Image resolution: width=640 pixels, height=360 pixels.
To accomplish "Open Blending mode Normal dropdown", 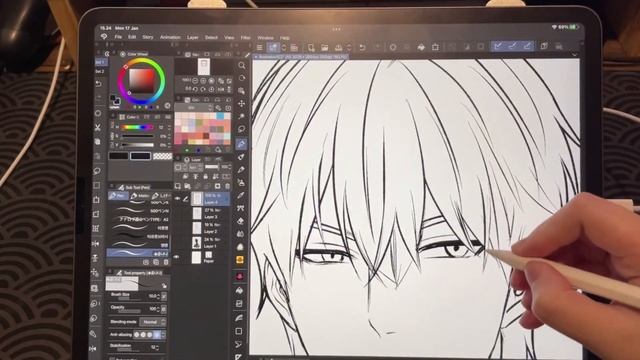I will point(153,322).
